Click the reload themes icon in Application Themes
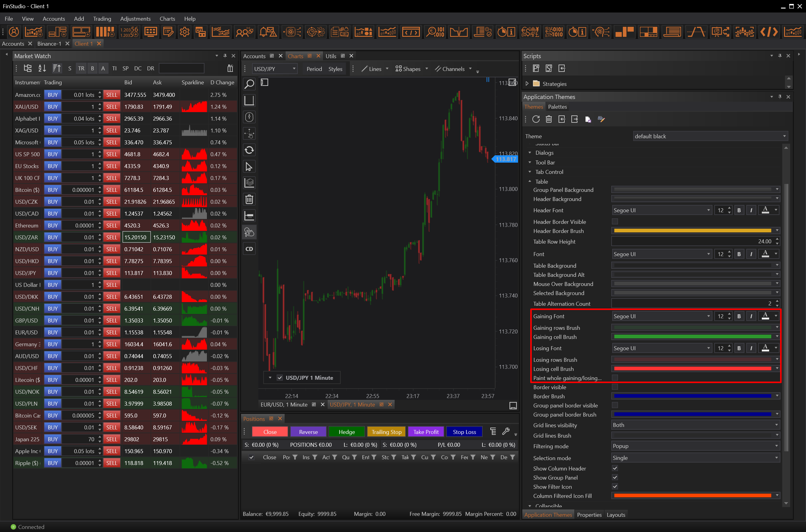The height and width of the screenshot is (532, 806). 536,119
